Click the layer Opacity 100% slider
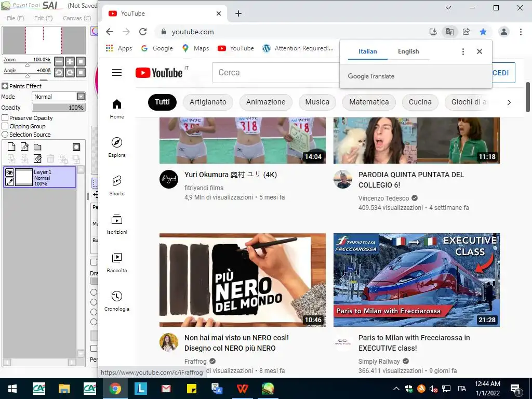Viewport: 532px width, 399px height. click(x=59, y=108)
